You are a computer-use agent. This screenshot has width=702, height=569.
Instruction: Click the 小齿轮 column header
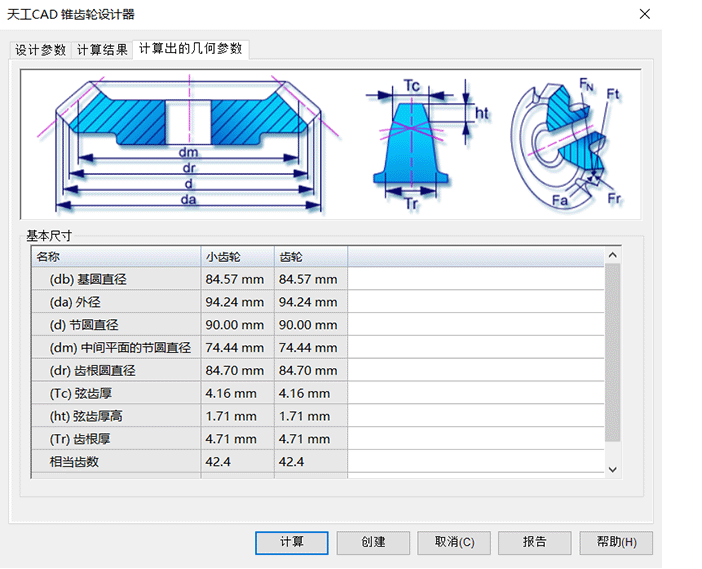[x=237, y=257]
